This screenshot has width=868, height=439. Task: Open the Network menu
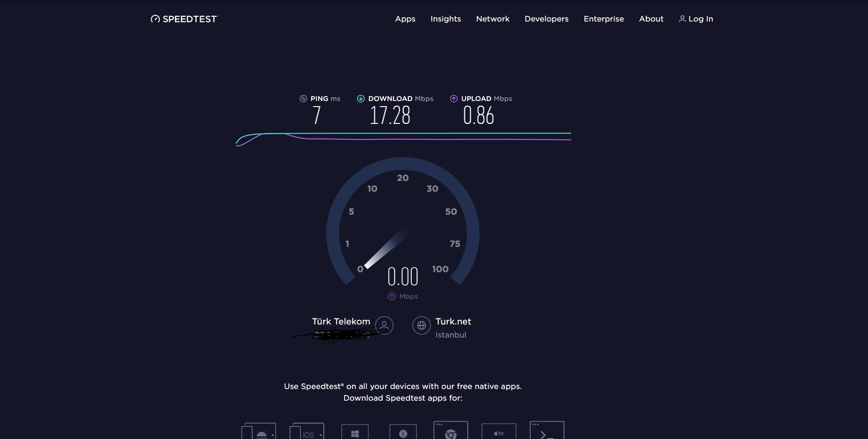tap(493, 19)
